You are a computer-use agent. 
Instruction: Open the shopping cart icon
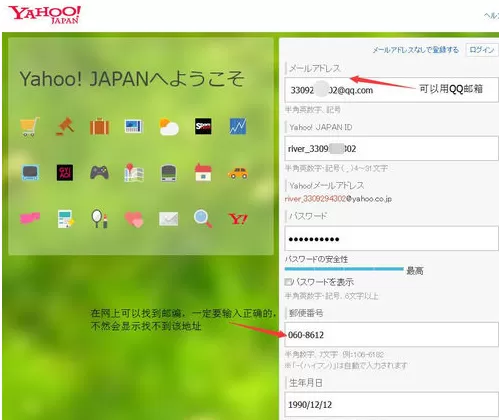29,127
